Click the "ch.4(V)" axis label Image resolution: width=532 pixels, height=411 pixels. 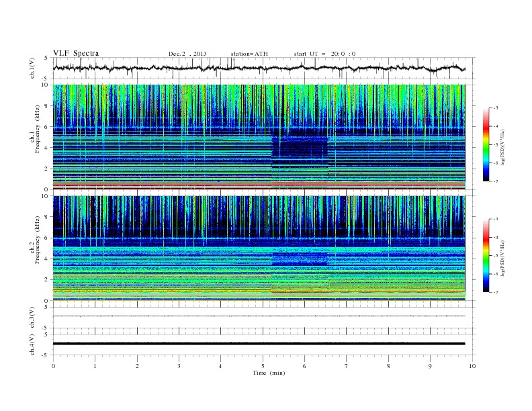pos(32,345)
